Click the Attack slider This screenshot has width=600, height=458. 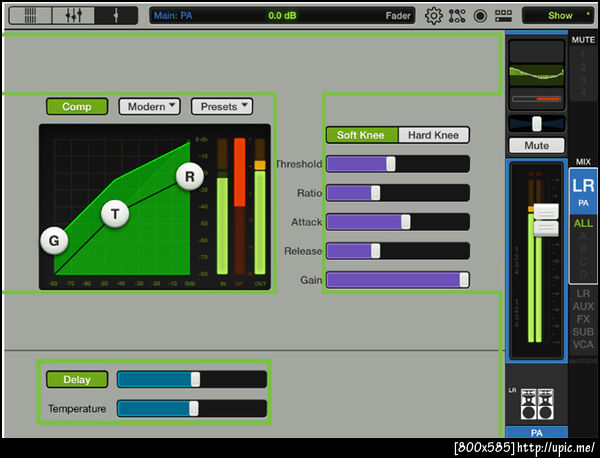pyautogui.click(x=398, y=222)
